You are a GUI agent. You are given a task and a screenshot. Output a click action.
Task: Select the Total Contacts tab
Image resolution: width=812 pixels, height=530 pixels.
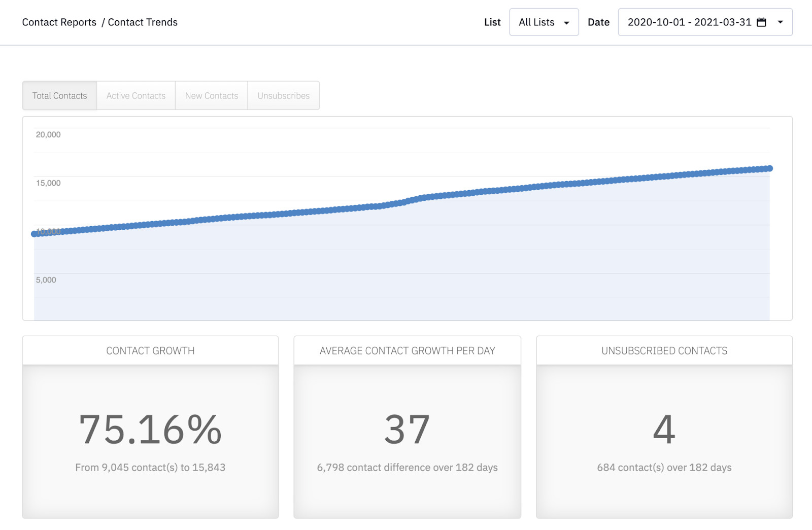click(59, 95)
